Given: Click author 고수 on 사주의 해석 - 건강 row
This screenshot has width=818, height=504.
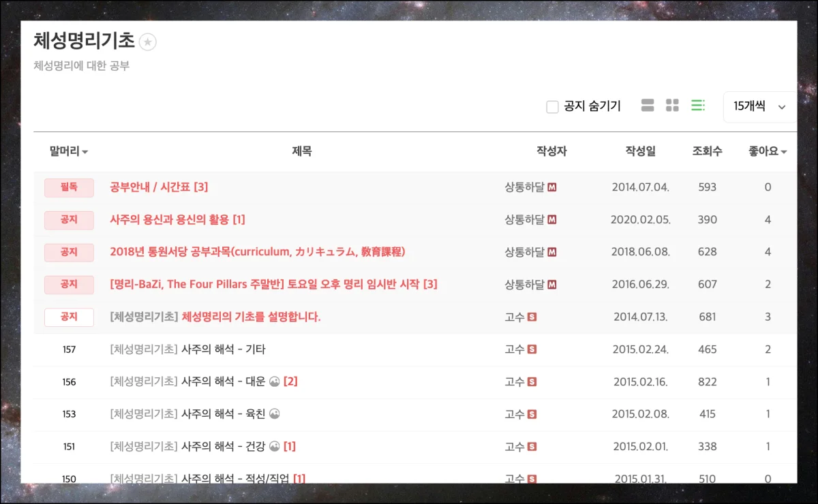Looking at the screenshot, I should 514,447.
